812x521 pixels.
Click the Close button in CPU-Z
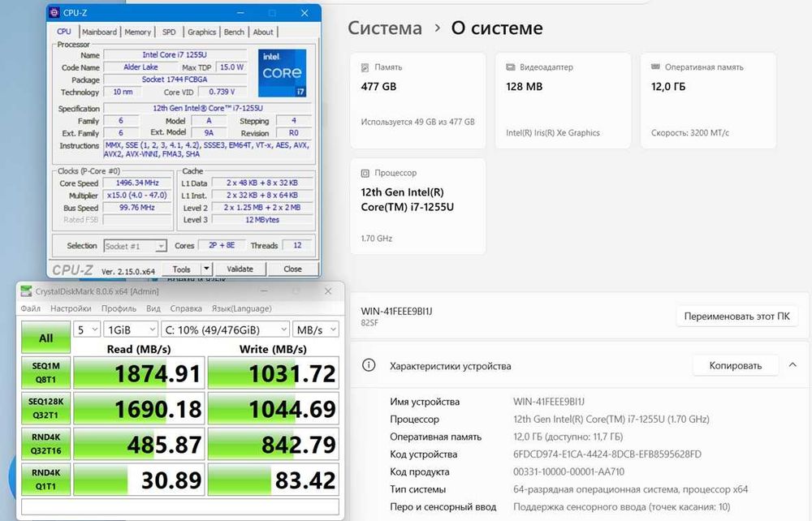click(x=292, y=269)
